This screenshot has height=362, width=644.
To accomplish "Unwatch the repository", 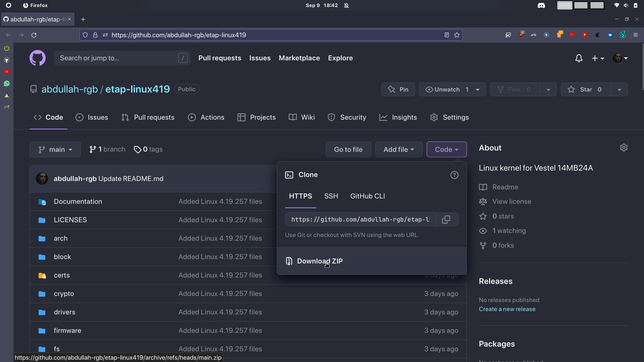I will click(447, 89).
